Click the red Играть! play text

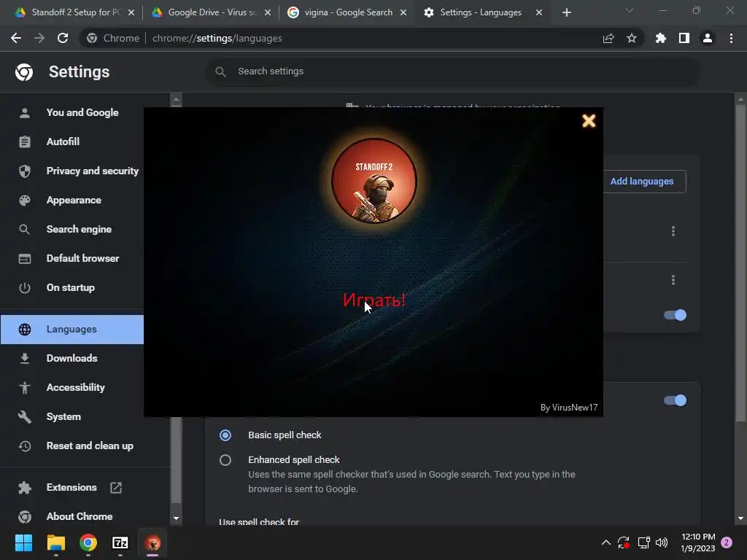[x=374, y=300]
